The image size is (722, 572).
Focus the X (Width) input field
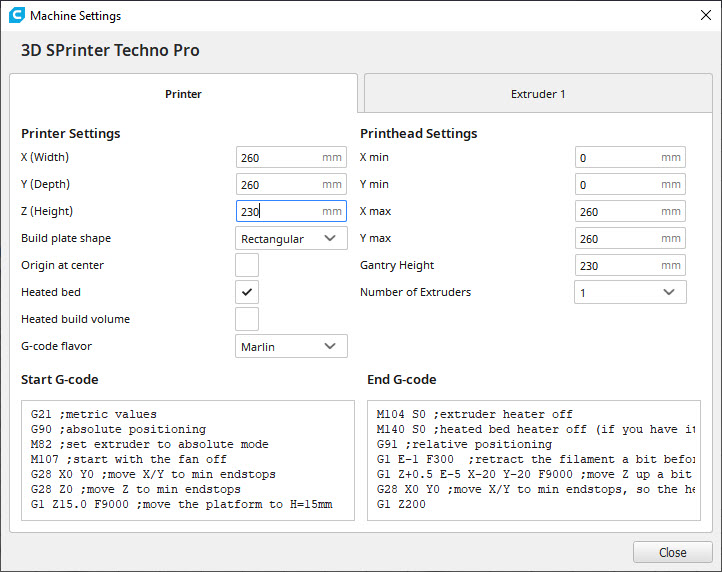[x=291, y=158]
